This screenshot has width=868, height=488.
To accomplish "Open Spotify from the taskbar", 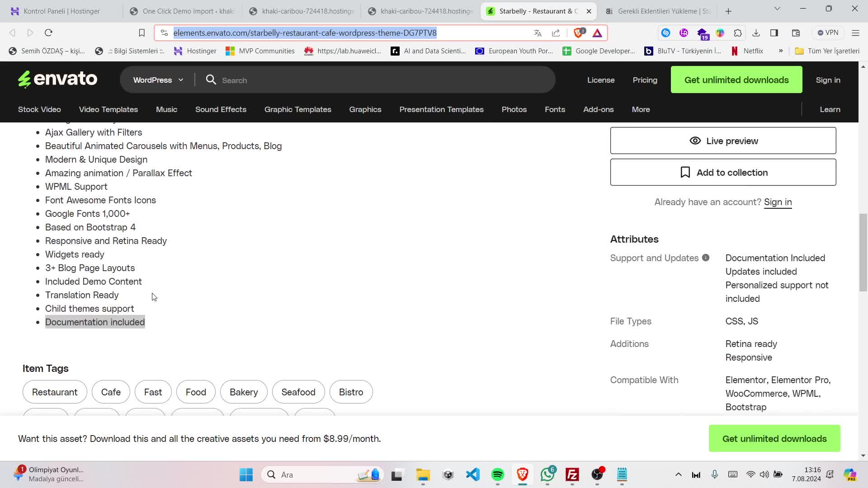I will point(498,474).
